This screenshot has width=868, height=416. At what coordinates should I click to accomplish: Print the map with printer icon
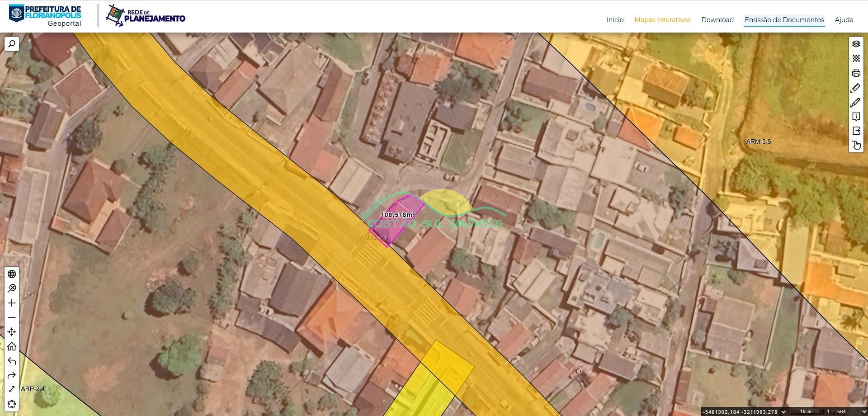[x=856, y=73]
